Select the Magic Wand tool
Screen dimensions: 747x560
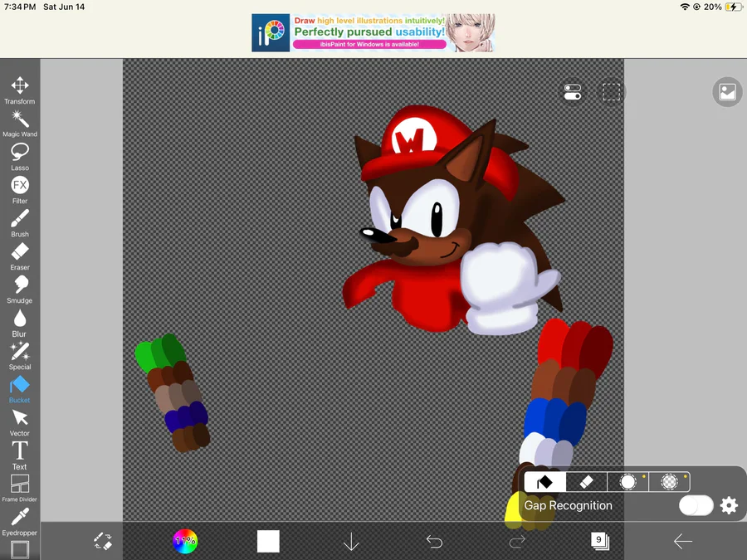[20, 124]
